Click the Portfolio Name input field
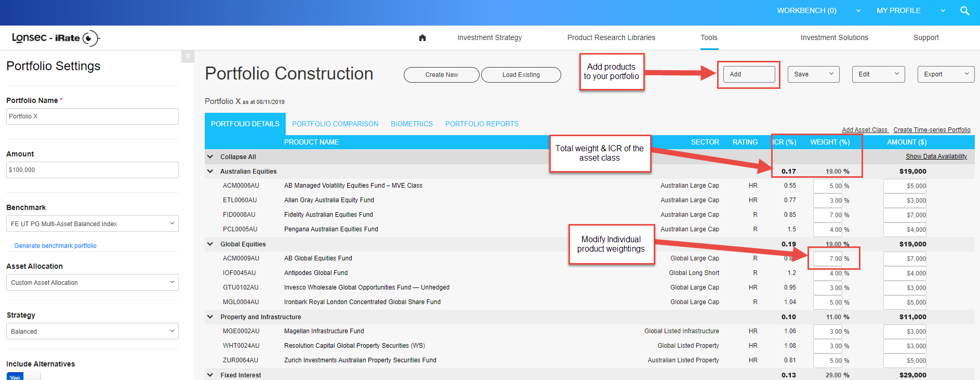This screenshot has height=380, width=980. [x=92, y=116]
